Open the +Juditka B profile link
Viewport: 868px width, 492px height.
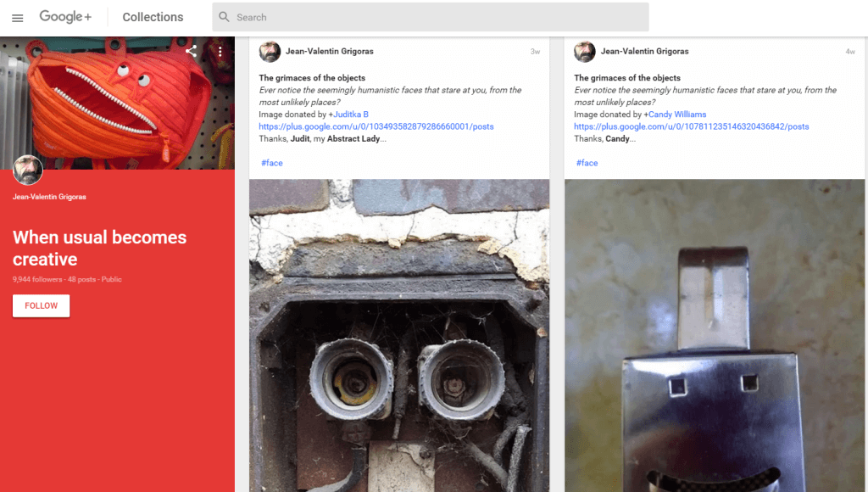(350, 115)
